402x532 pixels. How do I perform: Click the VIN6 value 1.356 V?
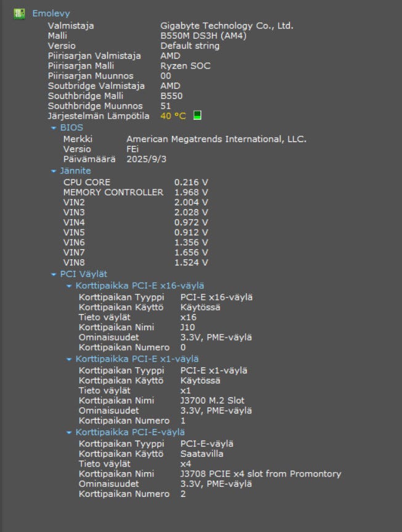[x=191, y=243]
